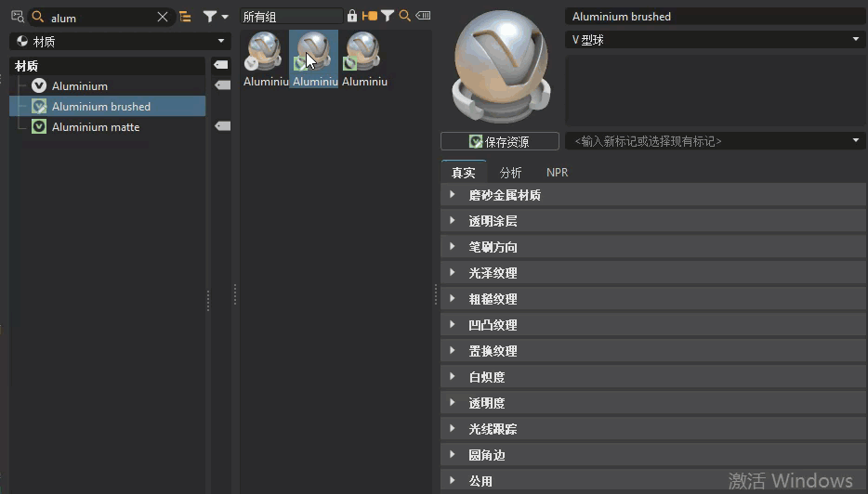Viewport: 868px width, 494px height.
Task: Click the Aluminium brushed name field
Action: [716, 17]
